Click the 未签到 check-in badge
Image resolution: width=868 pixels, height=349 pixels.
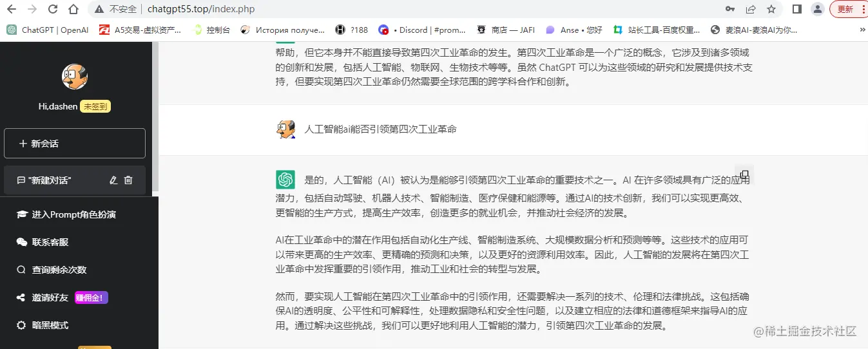[x=95, y=106]
